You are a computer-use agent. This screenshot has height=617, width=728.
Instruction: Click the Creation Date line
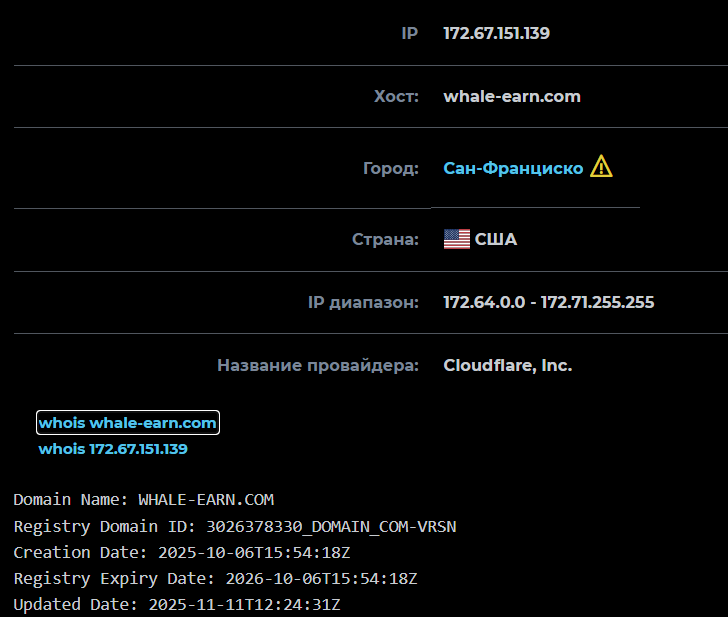coord(182,552)
